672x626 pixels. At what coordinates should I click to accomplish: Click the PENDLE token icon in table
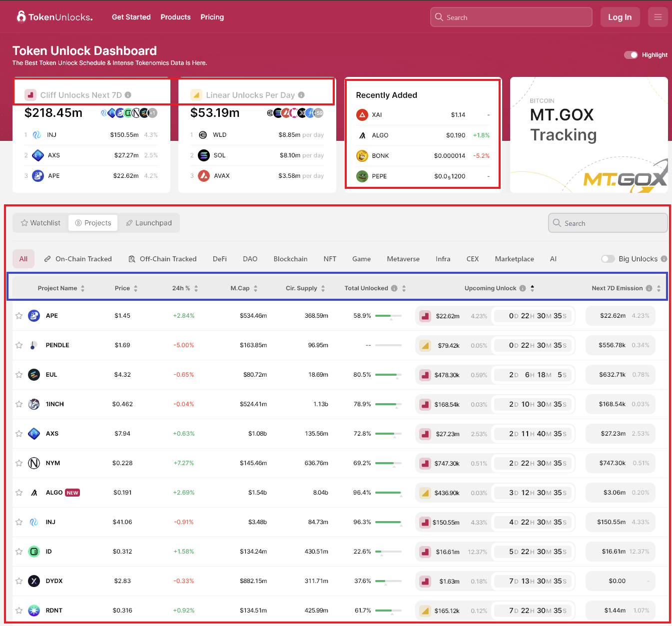34,345
